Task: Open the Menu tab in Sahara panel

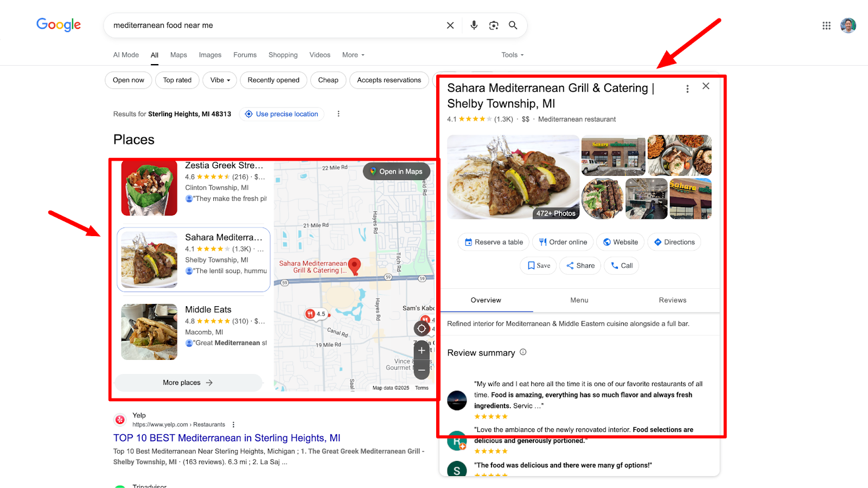Action: (579, 300)
